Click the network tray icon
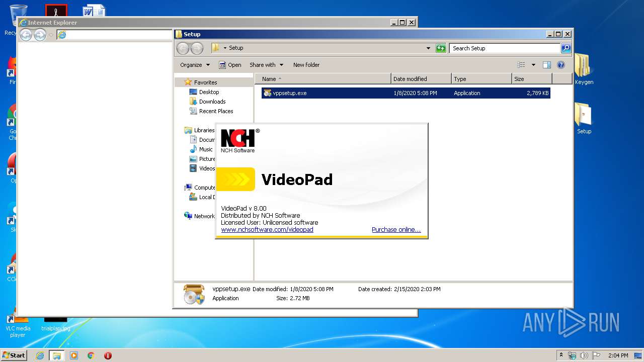Screen dimensions: 644x362 [x=572, y=355]
